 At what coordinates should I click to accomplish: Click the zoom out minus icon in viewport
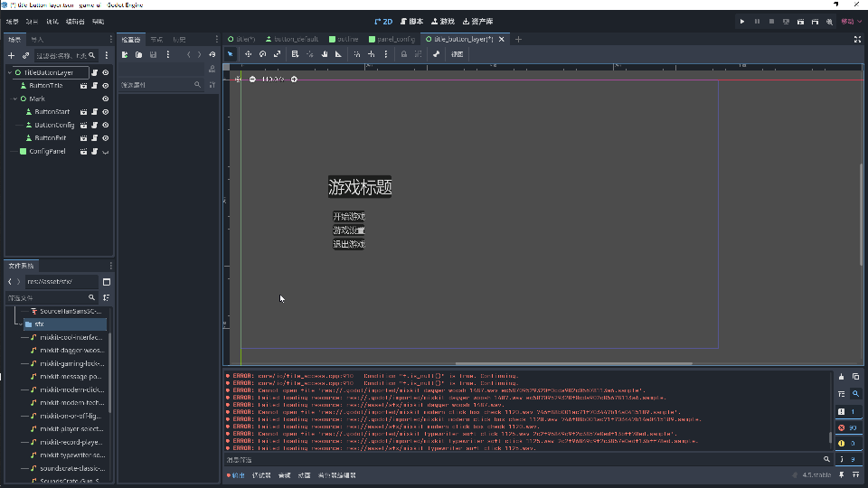252,80
